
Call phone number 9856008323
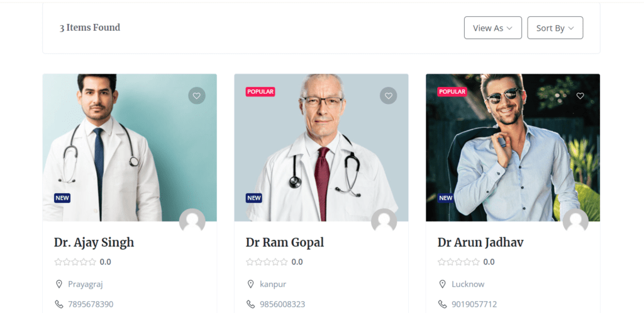pos(282,304)
